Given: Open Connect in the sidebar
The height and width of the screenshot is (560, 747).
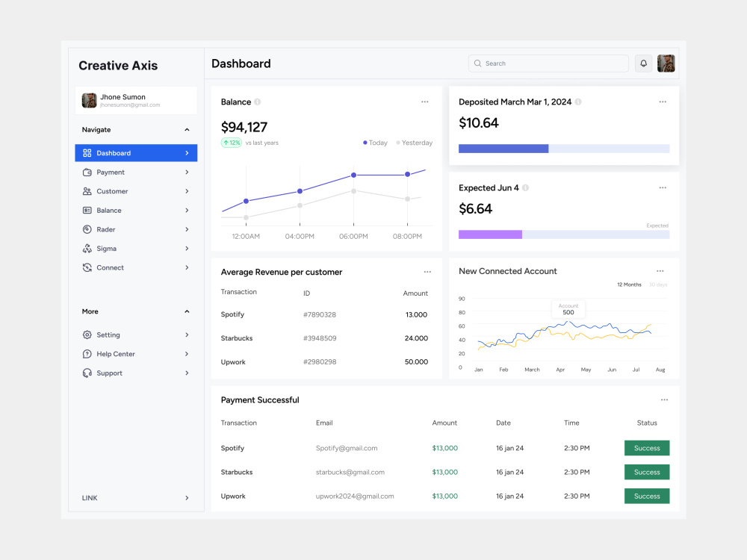Looking at the screenshot, I should tap(136, 267).
